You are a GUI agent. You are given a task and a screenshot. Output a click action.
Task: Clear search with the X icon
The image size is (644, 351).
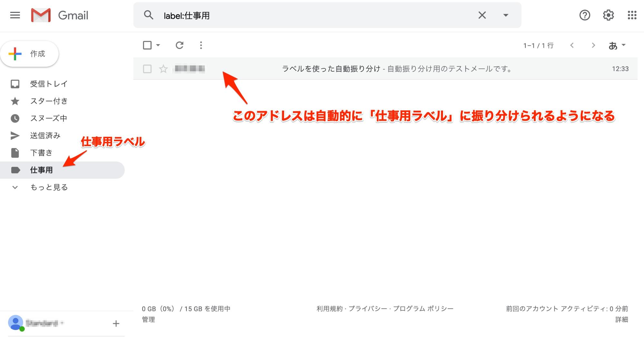482,15
